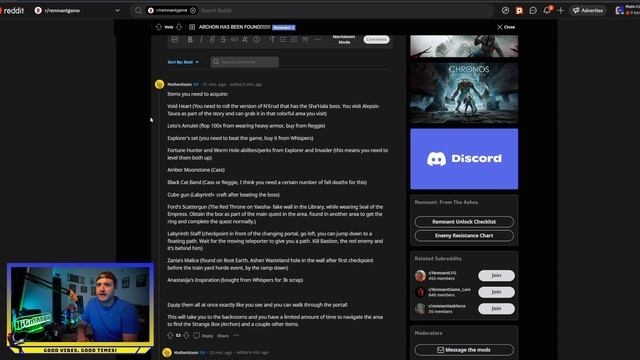Screen dimensions: 640x360
Task: Downvote the first comment
Action: (x=186, y=336)
